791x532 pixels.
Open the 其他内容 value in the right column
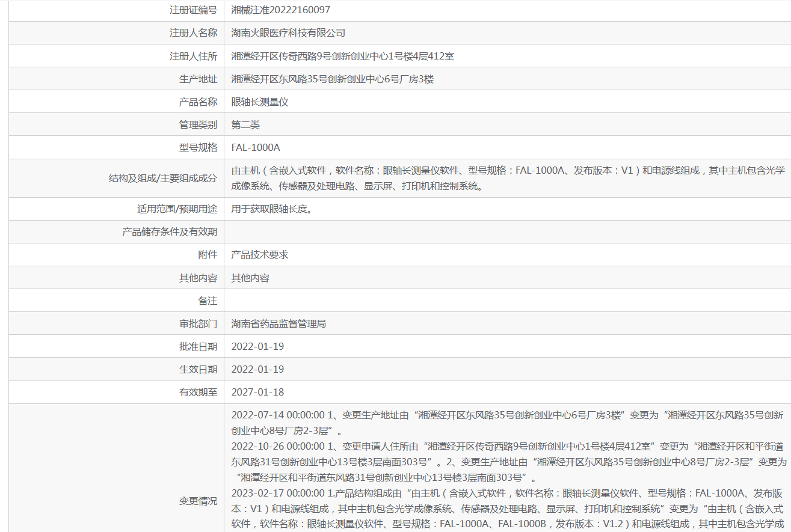click(x=250, y=278)
